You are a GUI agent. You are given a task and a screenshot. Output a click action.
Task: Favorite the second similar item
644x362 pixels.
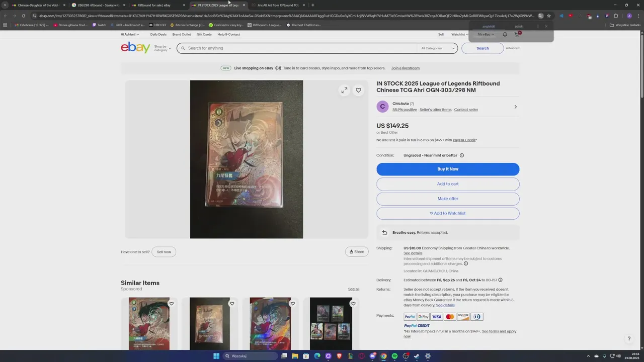pyautogui.click(x=232, y=303)
